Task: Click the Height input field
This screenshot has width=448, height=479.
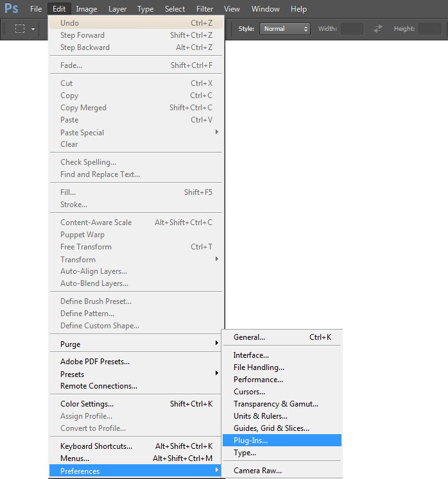Action: coord(429,29)
